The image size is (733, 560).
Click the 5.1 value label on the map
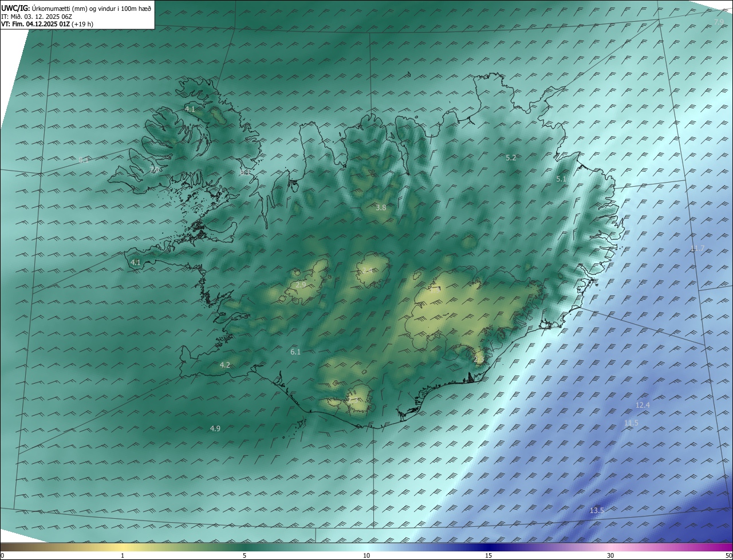click(x=561, y=179)
